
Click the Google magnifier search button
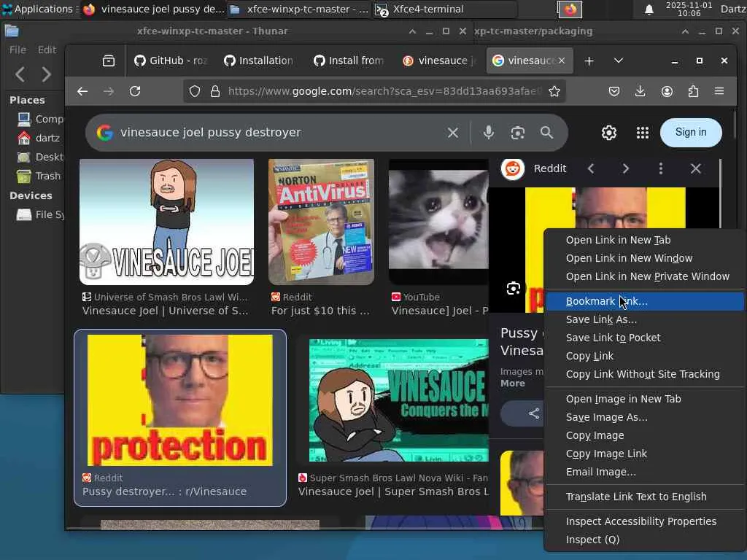(x=547, y=133)
